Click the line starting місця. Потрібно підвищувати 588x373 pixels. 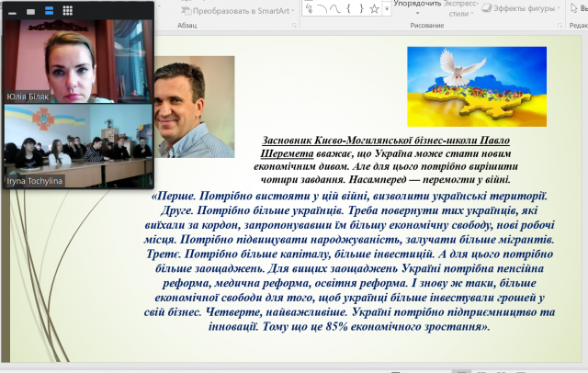coord(349,240)
